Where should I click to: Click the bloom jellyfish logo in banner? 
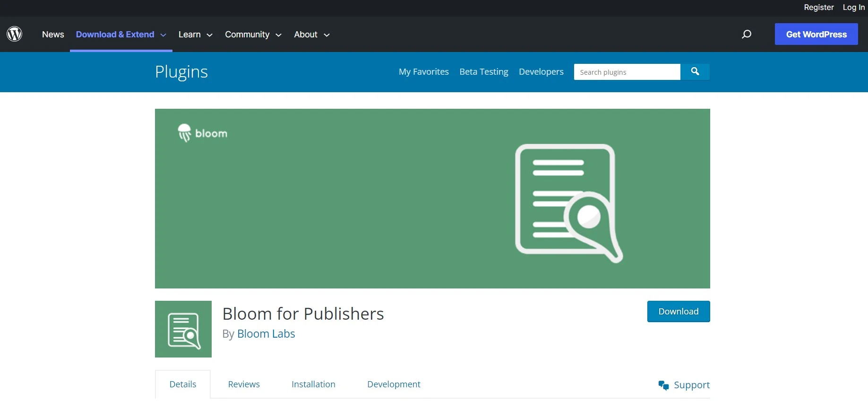(202, 133)
